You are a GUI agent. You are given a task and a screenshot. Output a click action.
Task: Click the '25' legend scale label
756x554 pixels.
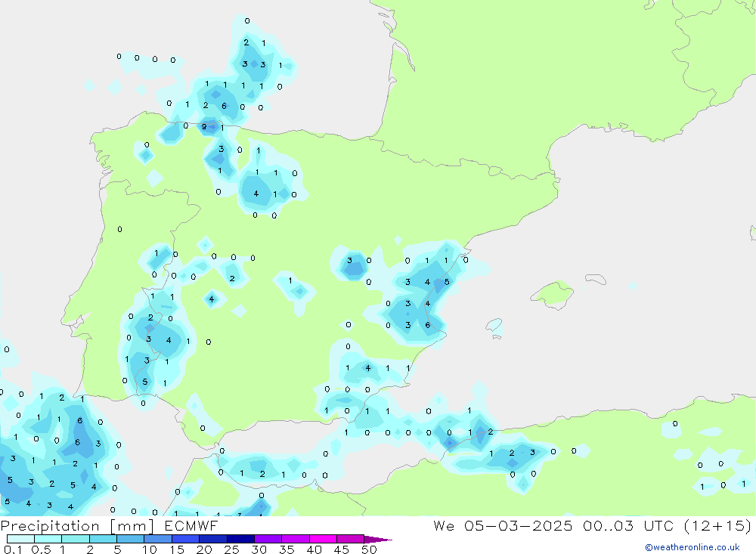click(x=232, y=549)
